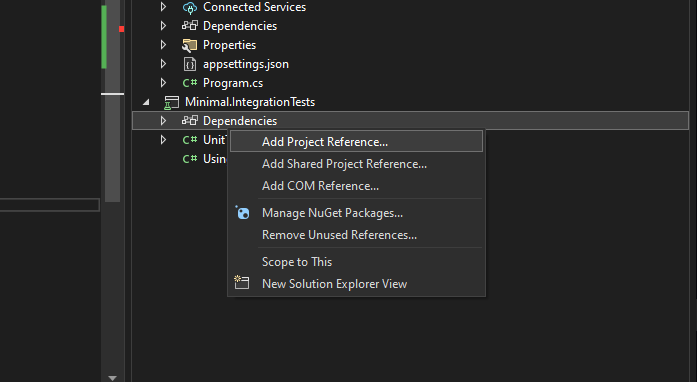Click the New Solution Explorer View icon
Screen dimensions: 697x382
pos(242,283)
